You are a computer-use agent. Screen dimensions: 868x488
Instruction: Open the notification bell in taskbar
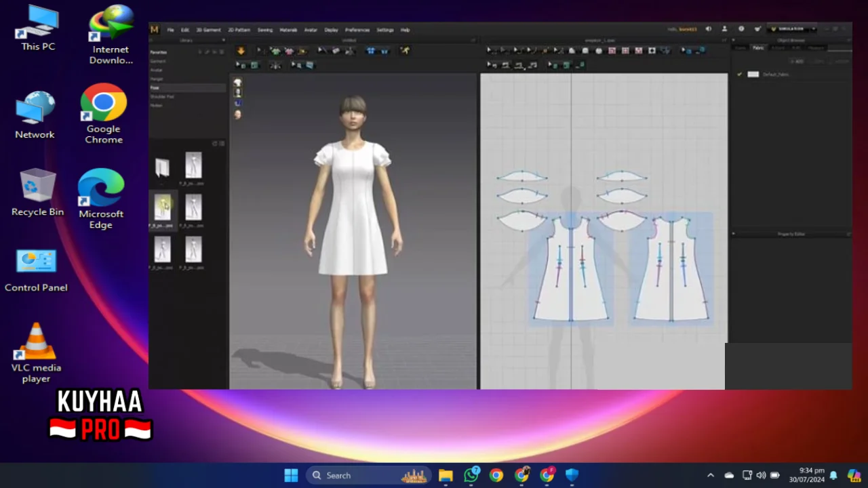[x=833, y=475]
